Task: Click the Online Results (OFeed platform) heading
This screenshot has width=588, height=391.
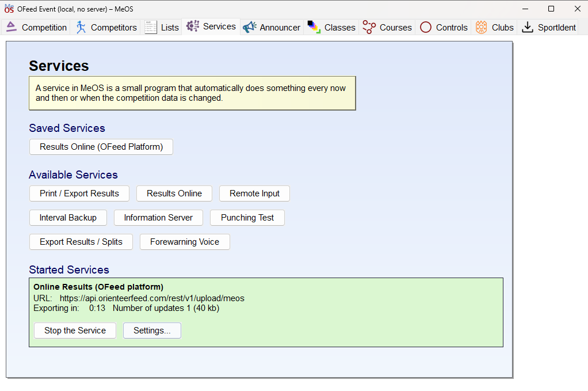Action: point(98,287)
